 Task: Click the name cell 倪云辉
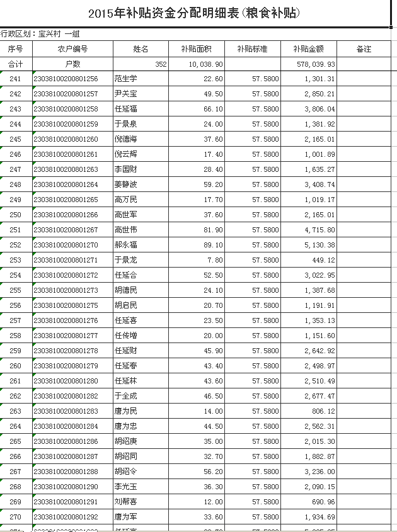(x=141, y=154)
